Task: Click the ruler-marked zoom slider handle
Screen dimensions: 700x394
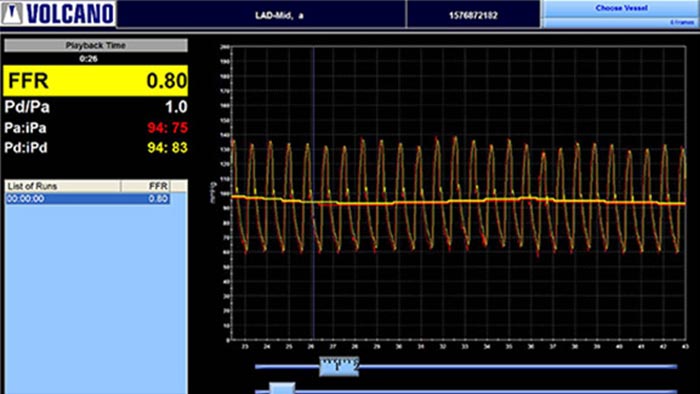Action: coord(339,366)
